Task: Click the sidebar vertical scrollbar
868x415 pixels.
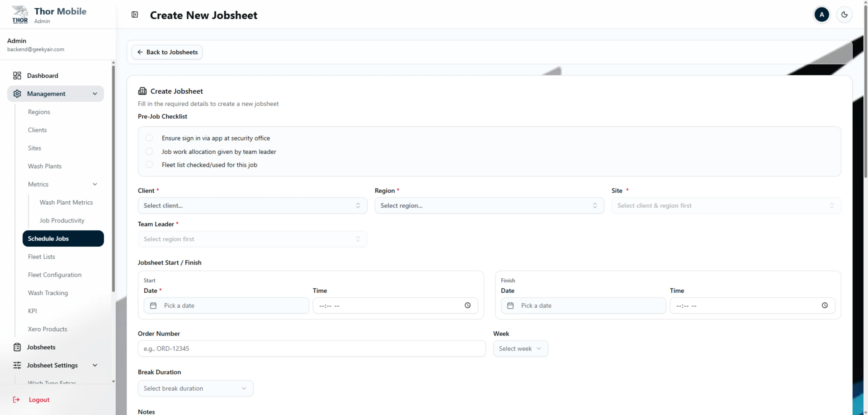Action: tap(113, 179)
